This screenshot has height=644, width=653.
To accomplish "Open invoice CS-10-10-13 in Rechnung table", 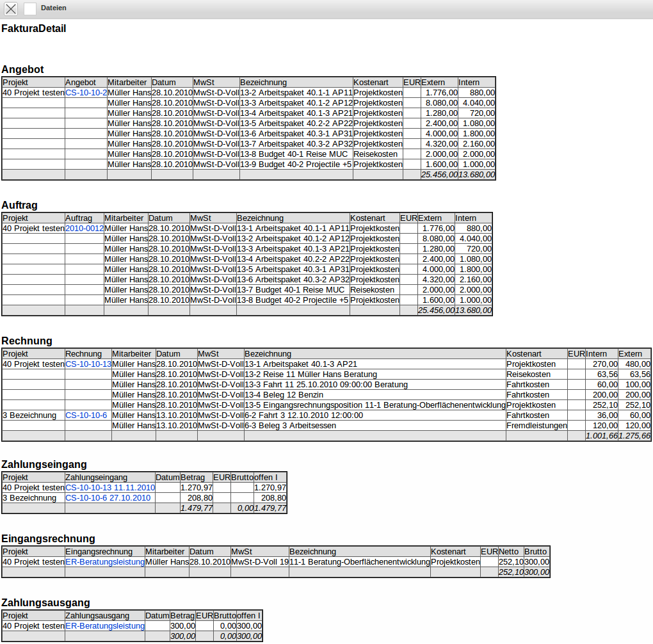I will (x=88, y=364).
